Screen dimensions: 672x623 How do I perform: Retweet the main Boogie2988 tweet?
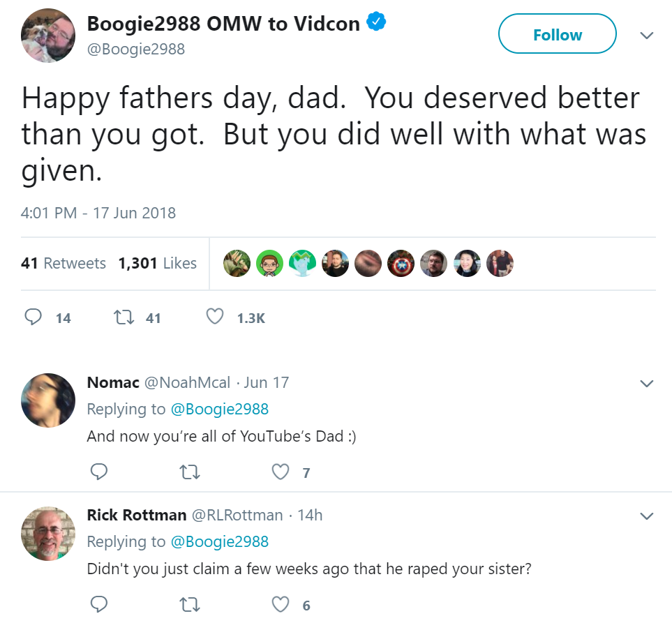(124, 317)
